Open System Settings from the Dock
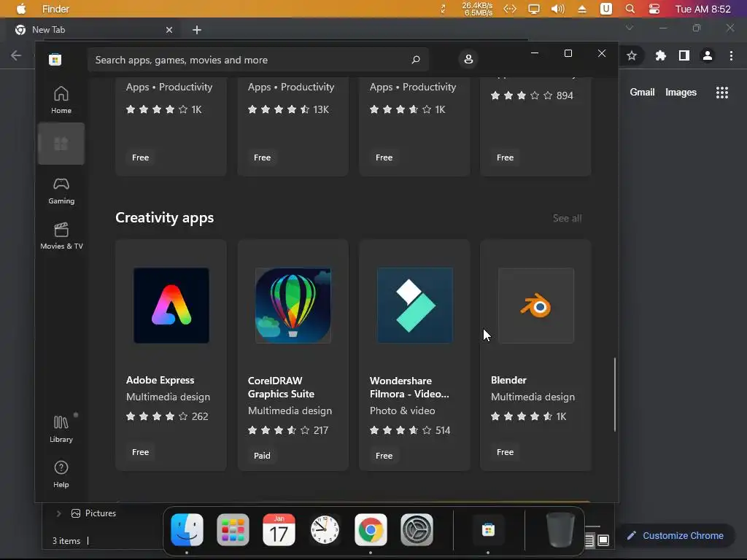Viewport: 747px width, 560px height. pos(417,529)
